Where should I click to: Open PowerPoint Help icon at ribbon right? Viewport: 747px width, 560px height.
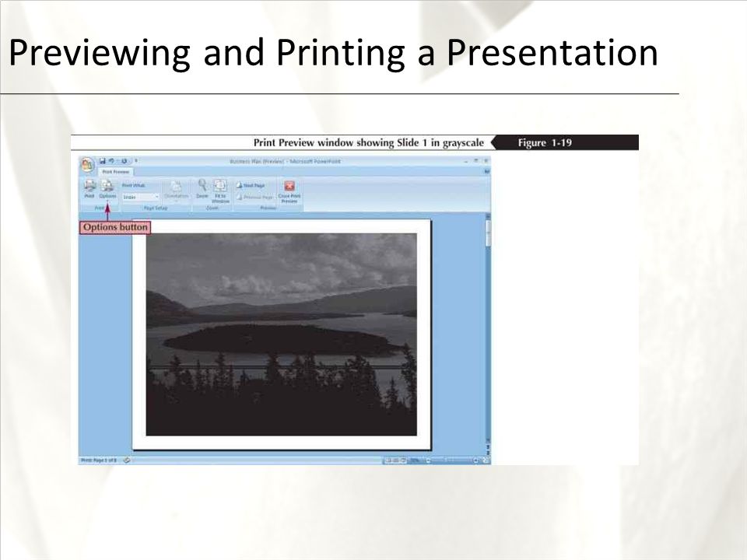487,171
